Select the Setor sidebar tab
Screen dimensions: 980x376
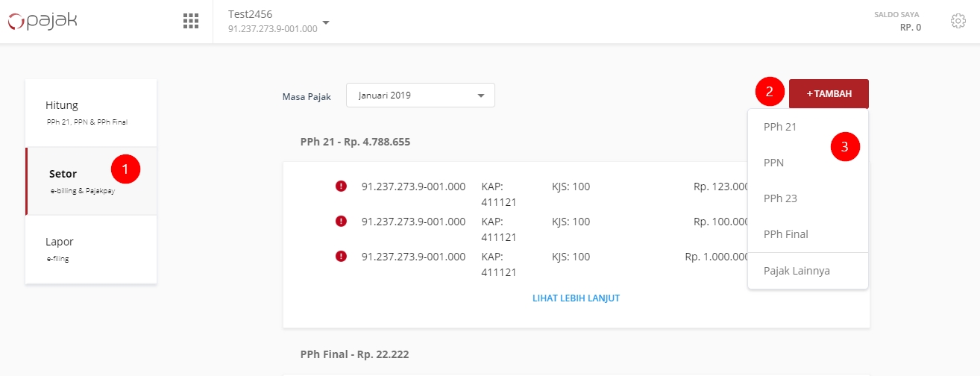(x=91, y=181)
